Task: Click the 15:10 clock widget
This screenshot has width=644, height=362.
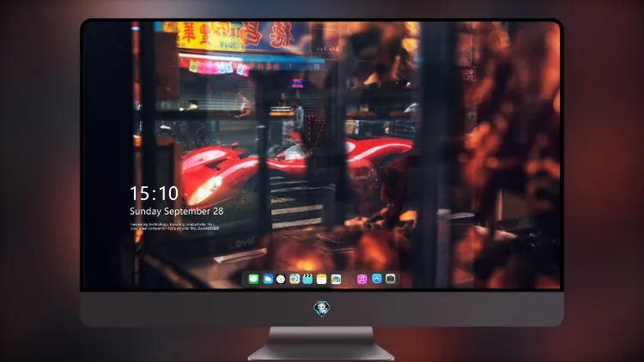Action: point(154,193)
